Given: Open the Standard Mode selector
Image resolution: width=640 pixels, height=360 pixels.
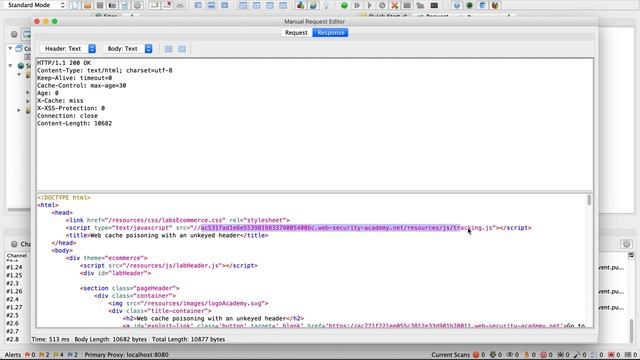Looking at the screenshot, I should (35, 5).
